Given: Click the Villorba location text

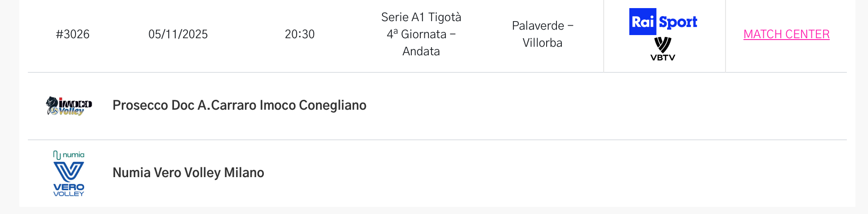Looking at the screenshot, I should pos(542,43).
